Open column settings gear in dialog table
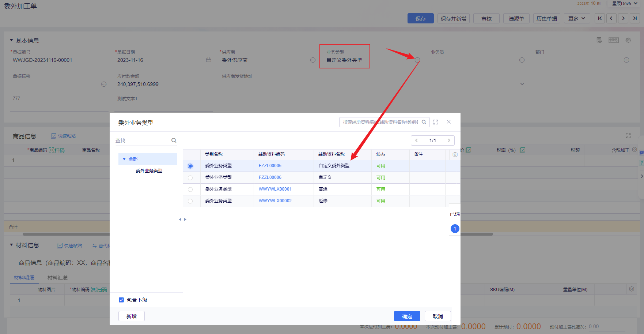644x334 pixels. [x=455, y=155]
